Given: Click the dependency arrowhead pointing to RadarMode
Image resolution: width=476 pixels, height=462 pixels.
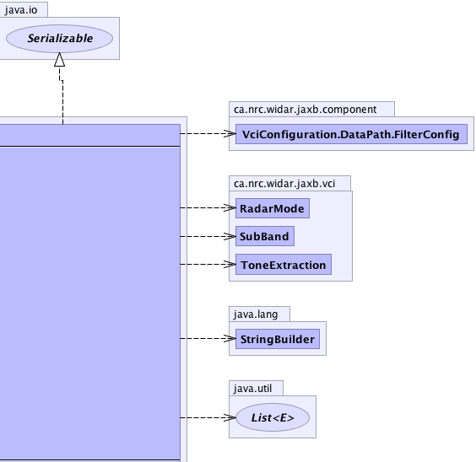Looking at the screenshot, I should tap(230, 208).
